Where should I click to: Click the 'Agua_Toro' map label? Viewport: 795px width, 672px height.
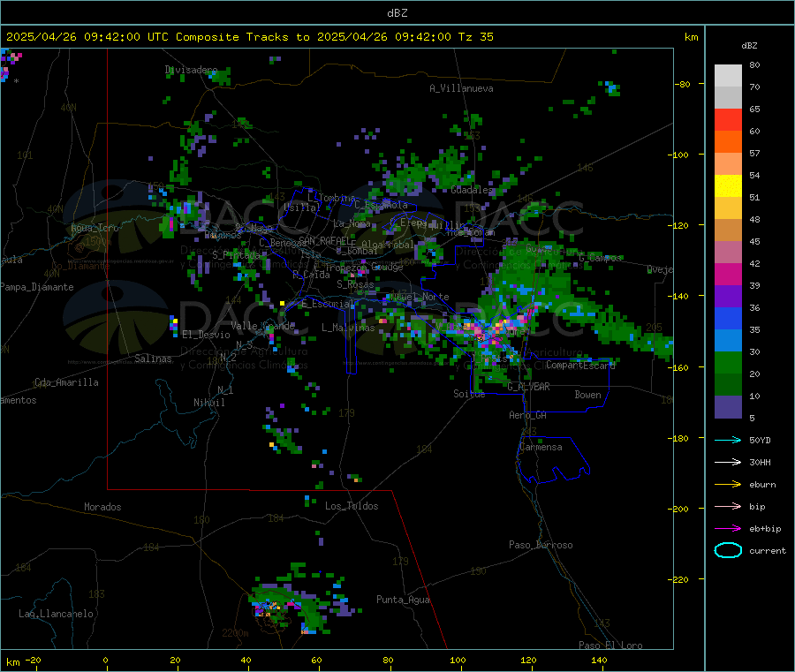[95, 228]
